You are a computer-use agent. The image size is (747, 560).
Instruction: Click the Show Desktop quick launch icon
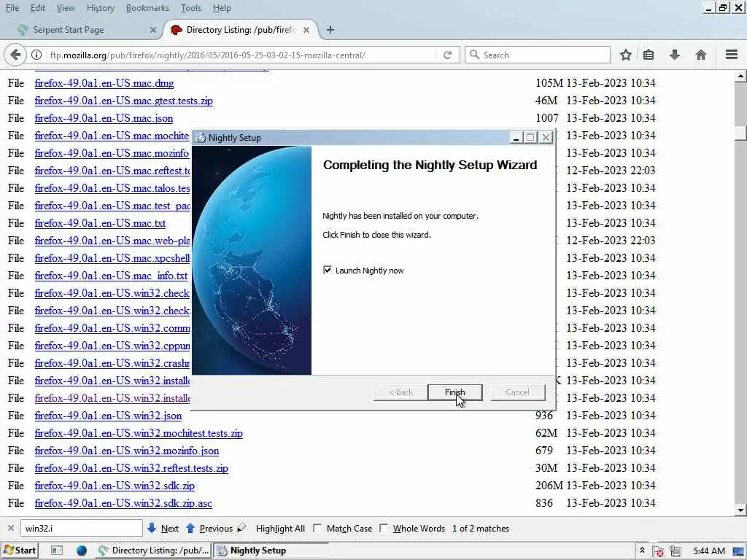point(57,551)
